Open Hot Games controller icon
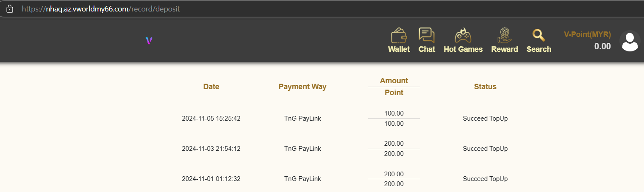Viewport: 644px width, 192px height. point(463,35)
